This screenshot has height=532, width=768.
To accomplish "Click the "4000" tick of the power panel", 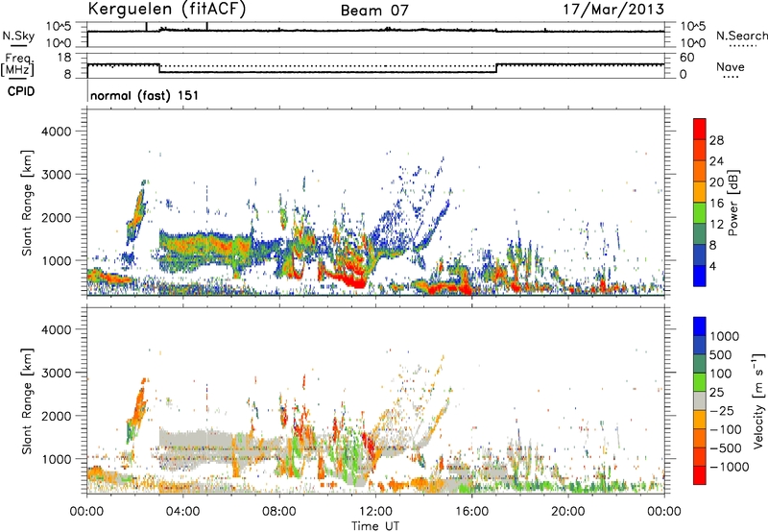I will tap(56, 132).
